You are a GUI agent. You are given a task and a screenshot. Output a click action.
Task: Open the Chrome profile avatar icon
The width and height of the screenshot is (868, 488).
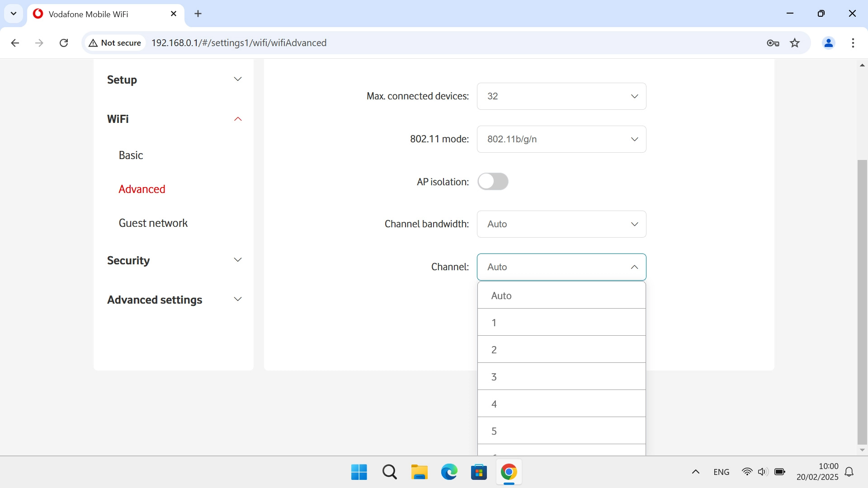[x=828, y=43]
